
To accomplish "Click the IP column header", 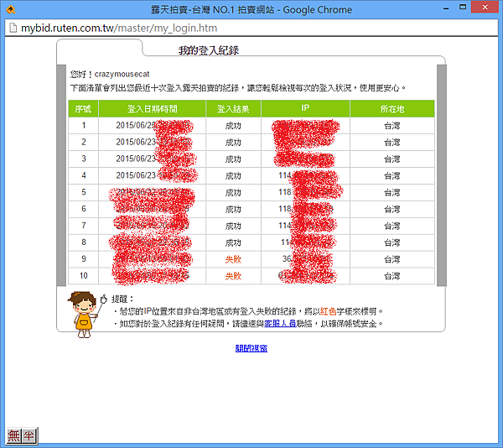I will pyautogui.click(x=305, y=108).
